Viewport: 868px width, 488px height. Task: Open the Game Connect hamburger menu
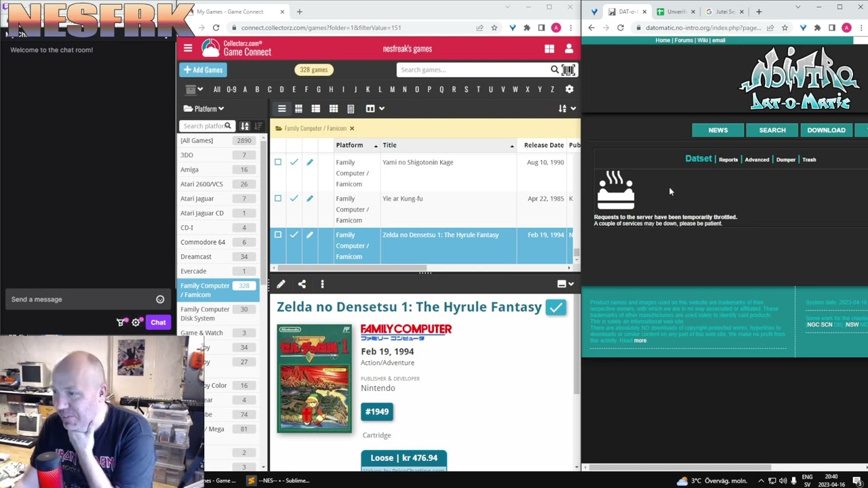pos(188,48)
